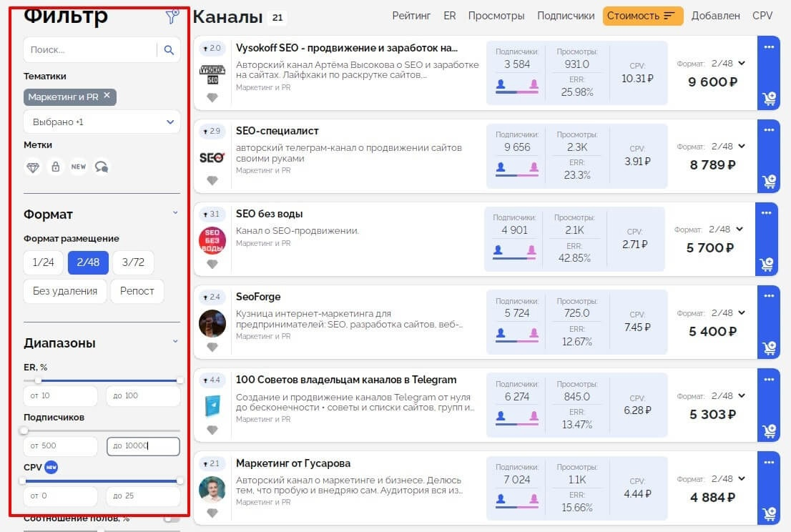Select 1/24 placement format
The image size is (791, 532).
[x=43, y=262]
